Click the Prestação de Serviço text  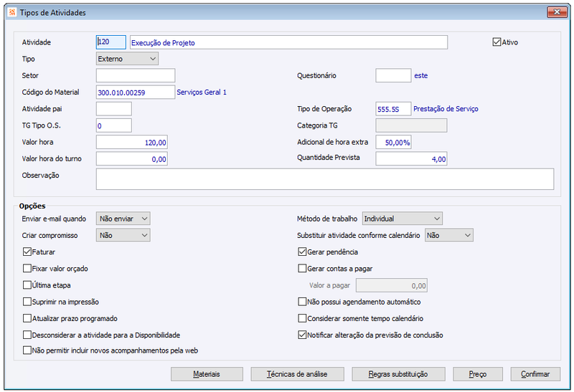click(x=446, y=109)
